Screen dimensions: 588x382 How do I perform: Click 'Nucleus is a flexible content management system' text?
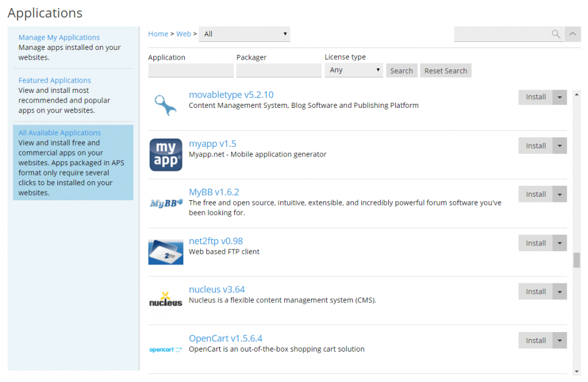pos(283,301)
